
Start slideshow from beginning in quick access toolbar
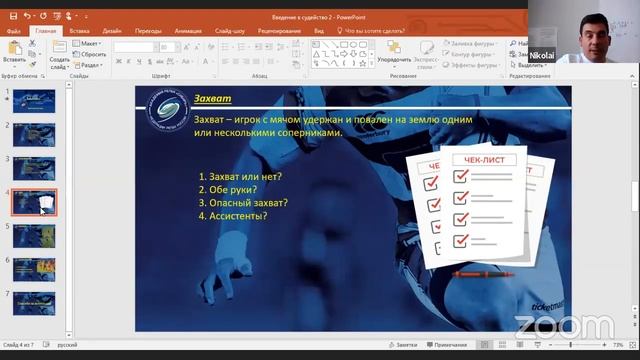pyautogui.click(x=57, y=16)
